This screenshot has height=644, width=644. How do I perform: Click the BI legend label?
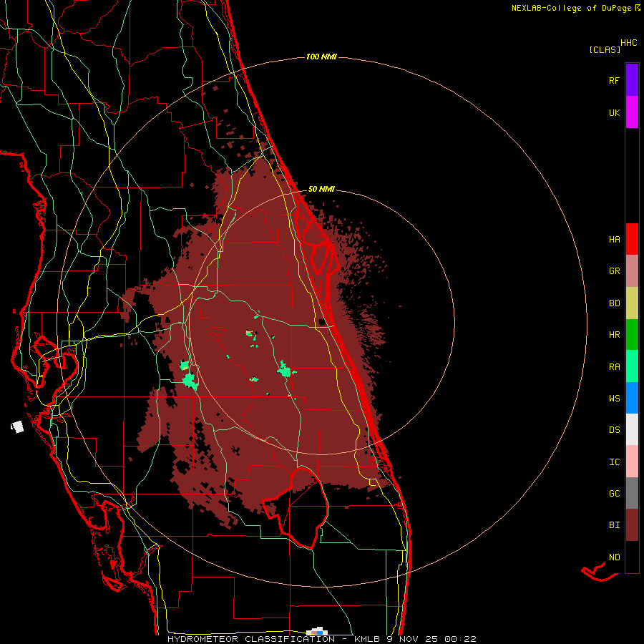(614, 525)
